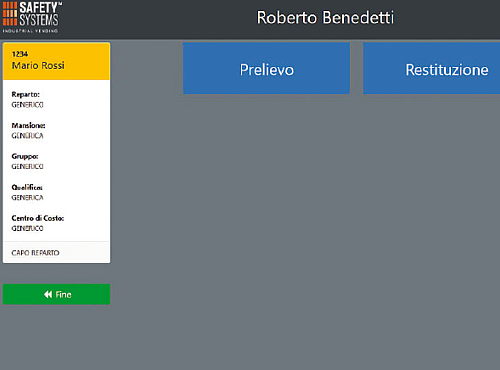Click the GENERICO value under Gruppo
The height and width of the screenshot is (370, 500).
pyautogui.click(x=27, y=167)
